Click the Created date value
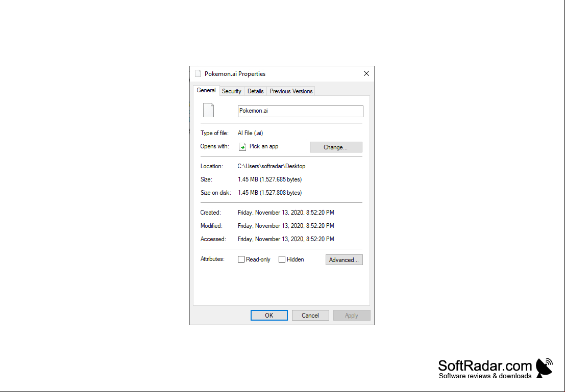This screenshot has height=392, width=565. (286, 213)
